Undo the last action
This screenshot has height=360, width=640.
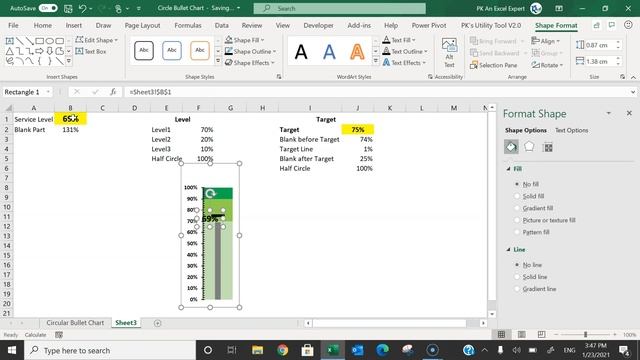82,8
